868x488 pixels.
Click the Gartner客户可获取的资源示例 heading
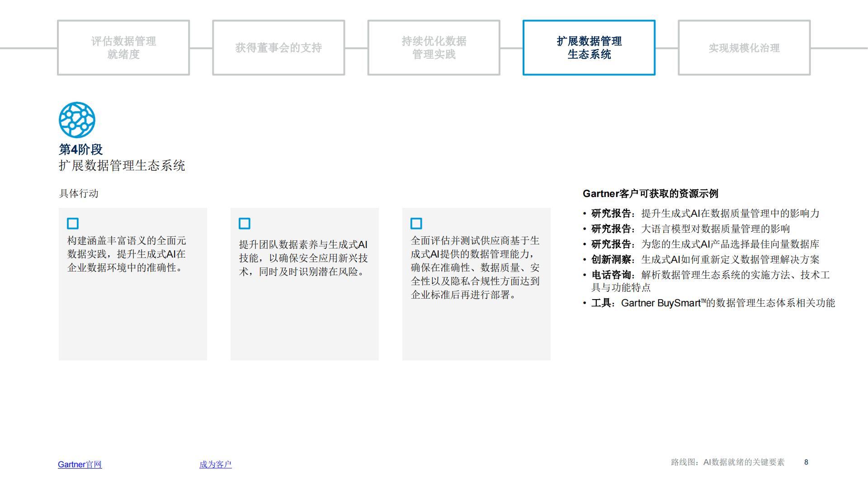(x=651, y=194)
